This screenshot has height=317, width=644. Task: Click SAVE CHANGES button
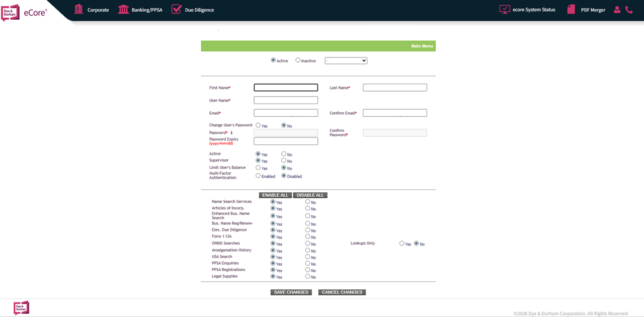click(x=291, y=292)
